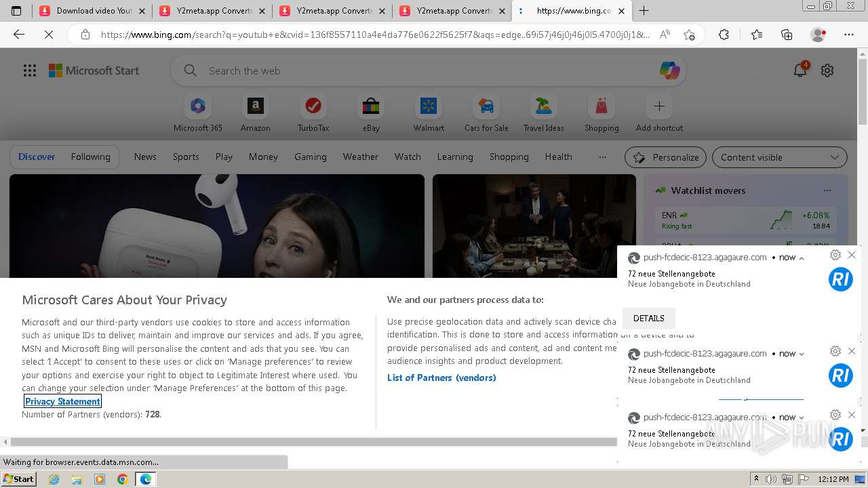View site information lock icon
The height and width of the screenshot is (488, 868).
point(85,35)
